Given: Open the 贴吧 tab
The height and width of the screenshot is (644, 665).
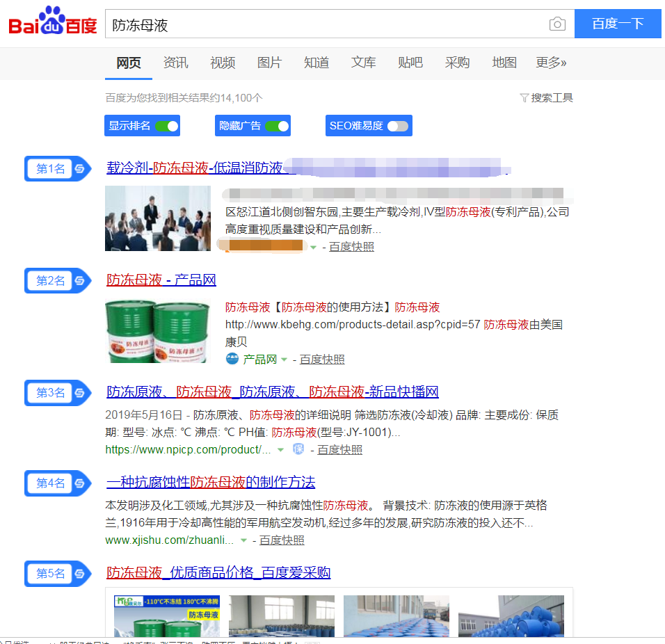Looking at the screenshot, I should 410,63.
